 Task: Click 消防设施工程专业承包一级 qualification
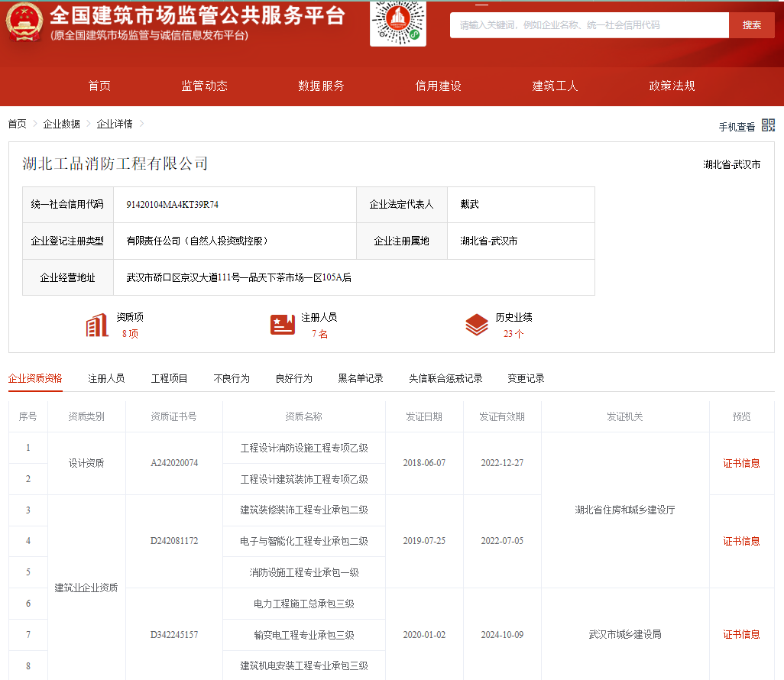[304, 572]
